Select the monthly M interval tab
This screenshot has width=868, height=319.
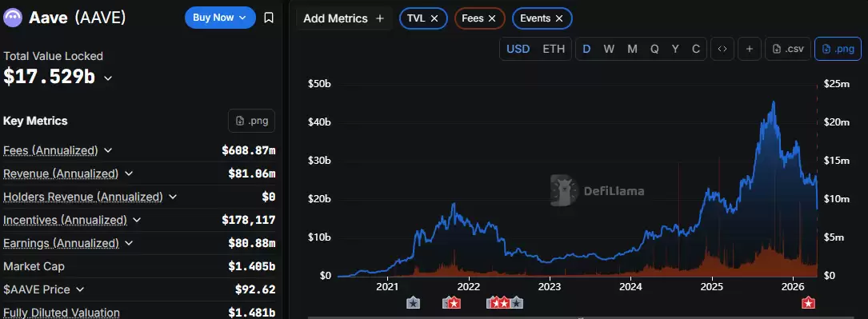[x=632, y=49]
